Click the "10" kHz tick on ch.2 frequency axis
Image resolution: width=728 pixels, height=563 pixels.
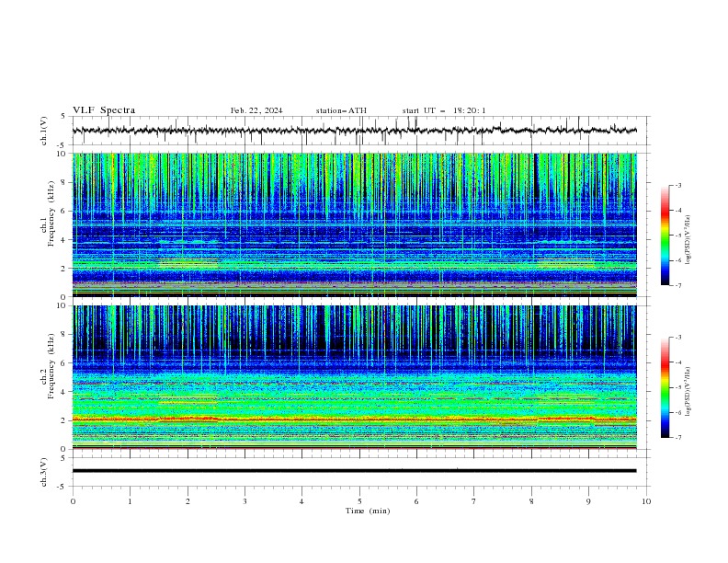pyautogui.click(x=63, y=305)
